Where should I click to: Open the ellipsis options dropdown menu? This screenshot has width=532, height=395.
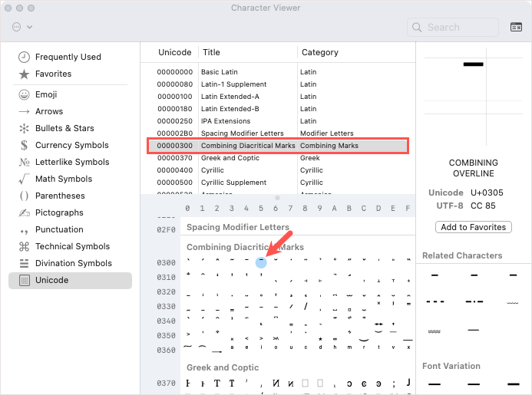(22, 27)
